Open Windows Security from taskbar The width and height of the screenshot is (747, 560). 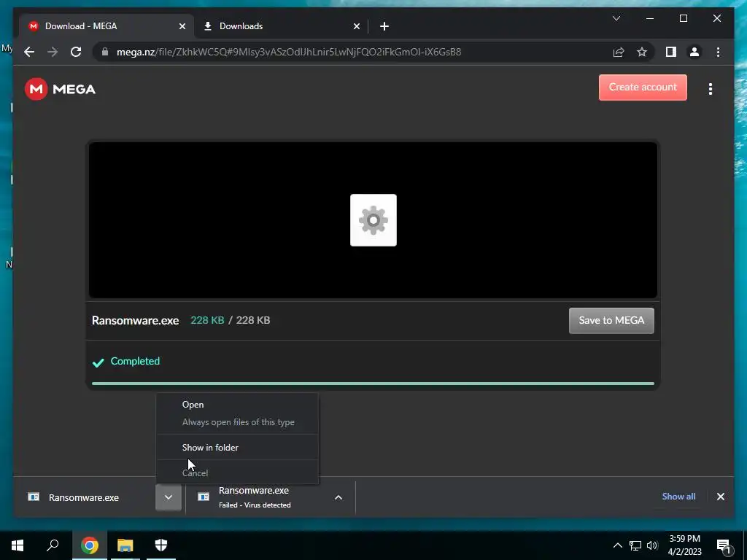[x=161, y=545]
